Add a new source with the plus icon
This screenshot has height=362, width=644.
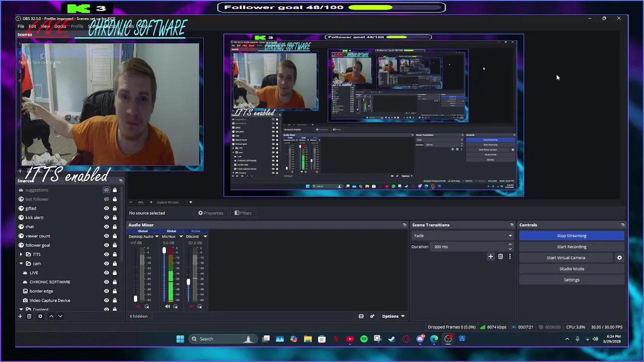pyautogui.click(x=20, y=316)
